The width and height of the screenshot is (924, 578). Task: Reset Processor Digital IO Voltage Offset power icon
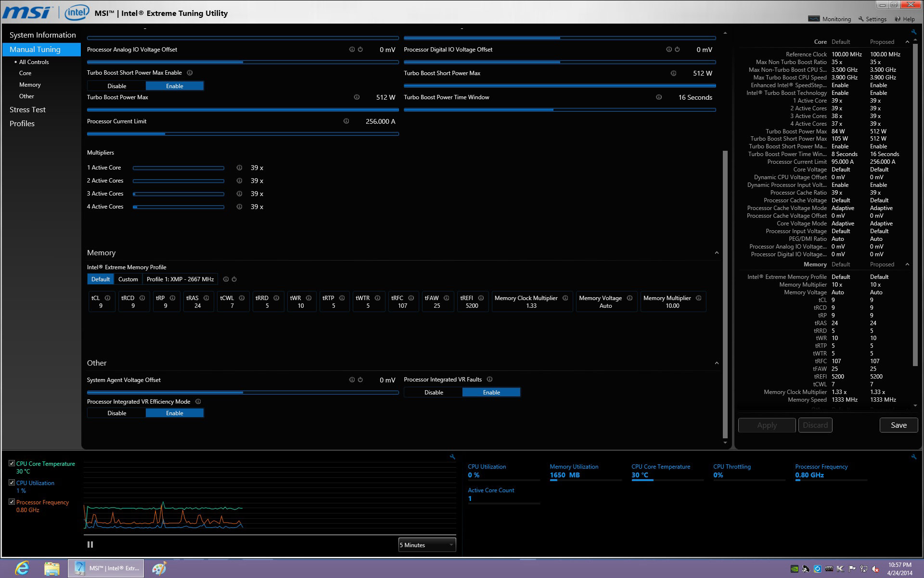(677, 50)
